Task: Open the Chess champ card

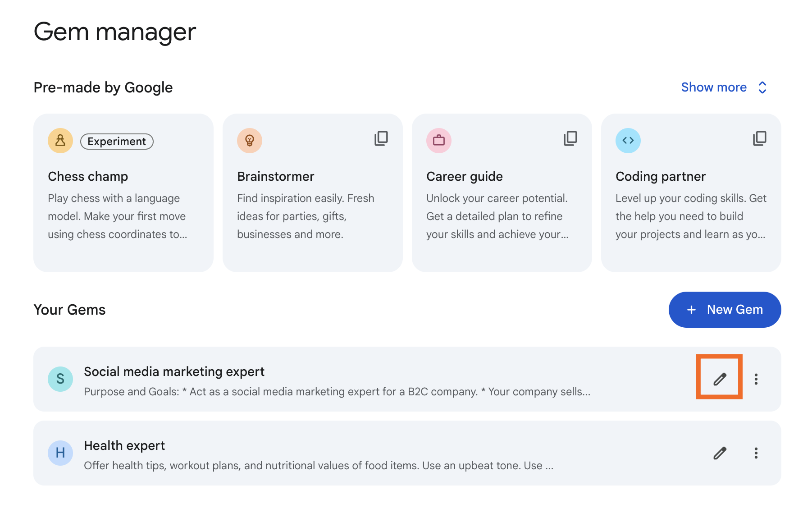Action: 123,193
